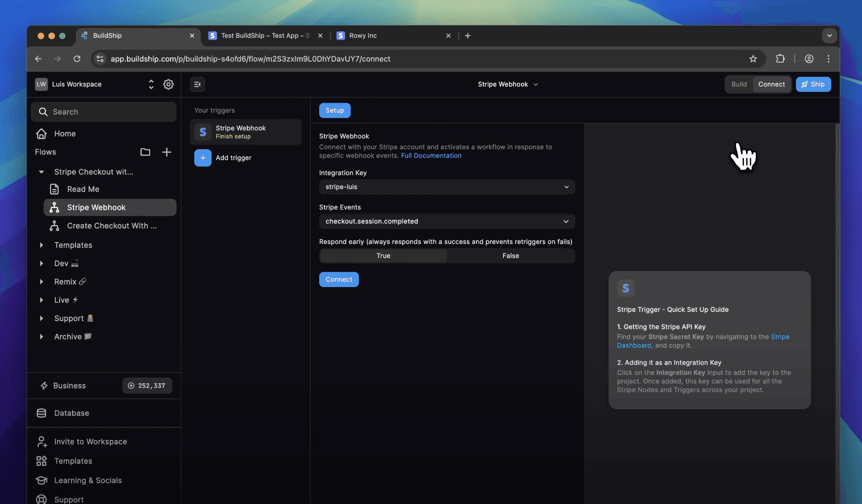Click the bottom Templates grid icon

(x=42, y=461)
